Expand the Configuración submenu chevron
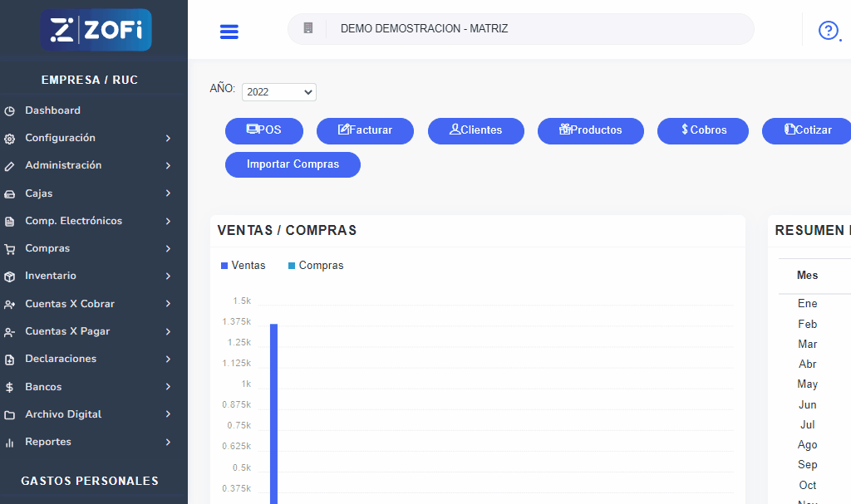 (x=168, y=139)
